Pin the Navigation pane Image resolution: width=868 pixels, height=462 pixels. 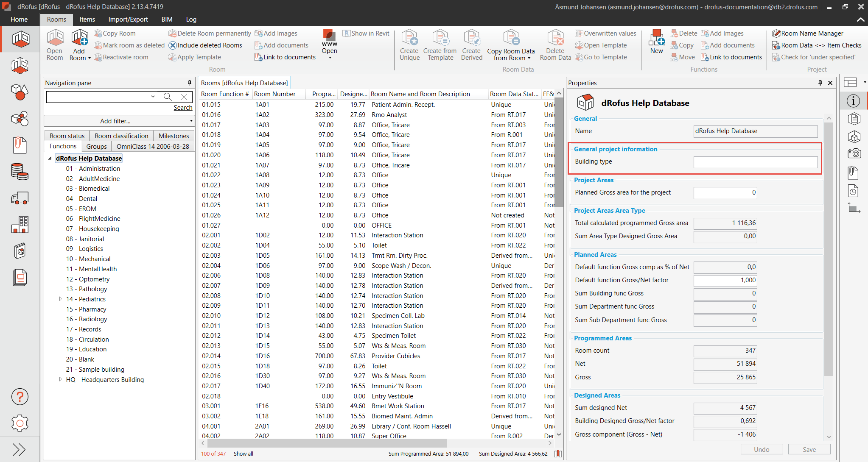point(190,83)
